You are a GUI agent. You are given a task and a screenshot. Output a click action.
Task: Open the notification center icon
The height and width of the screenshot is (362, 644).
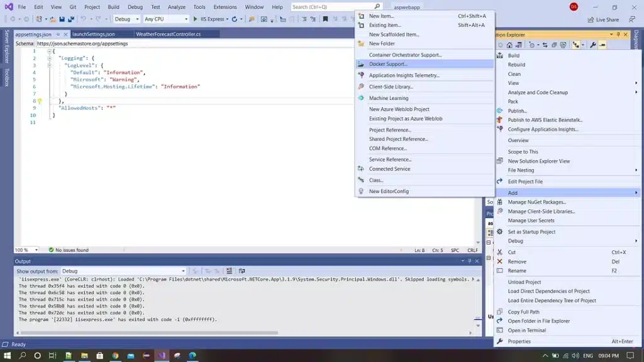630,356
